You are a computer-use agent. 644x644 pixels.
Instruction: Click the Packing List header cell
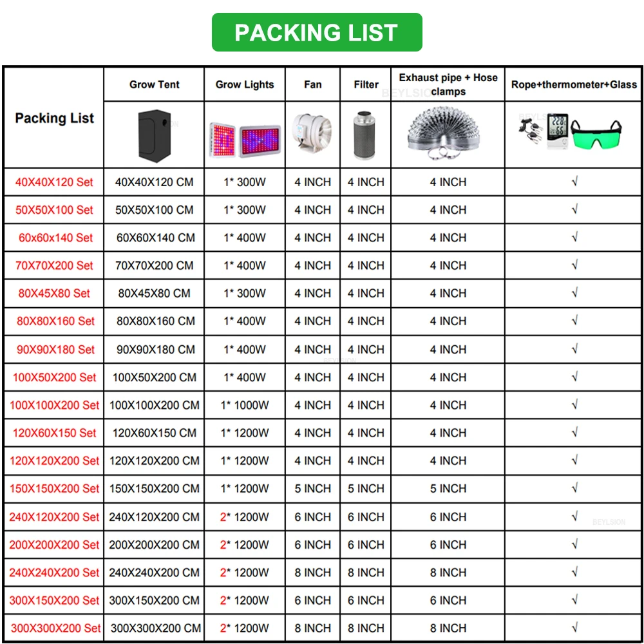[x=54, y=118]
